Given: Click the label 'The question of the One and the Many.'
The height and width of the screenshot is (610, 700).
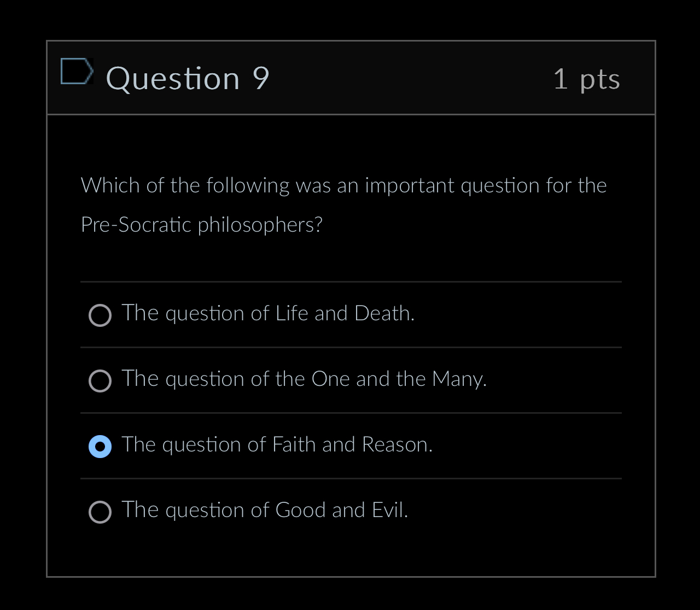Looking at the screenshot, I should click(304, 379).
